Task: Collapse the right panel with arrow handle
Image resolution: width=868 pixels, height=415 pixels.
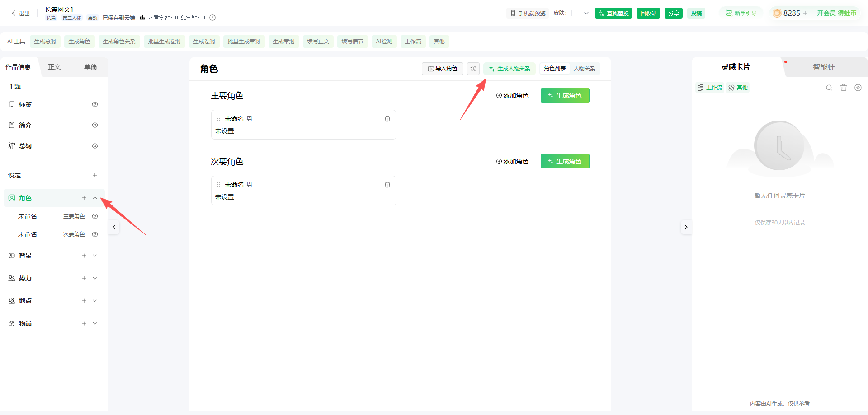Action: pos(686,227)
